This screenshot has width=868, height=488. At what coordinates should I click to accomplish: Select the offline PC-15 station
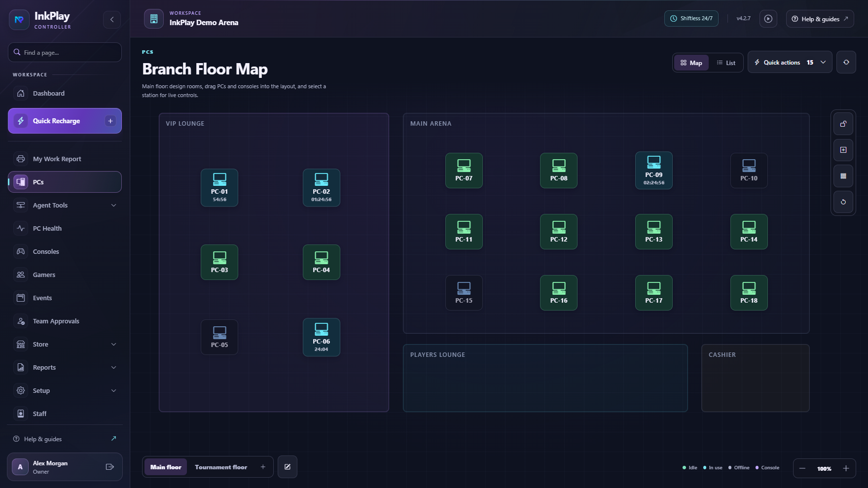(464, 293)
